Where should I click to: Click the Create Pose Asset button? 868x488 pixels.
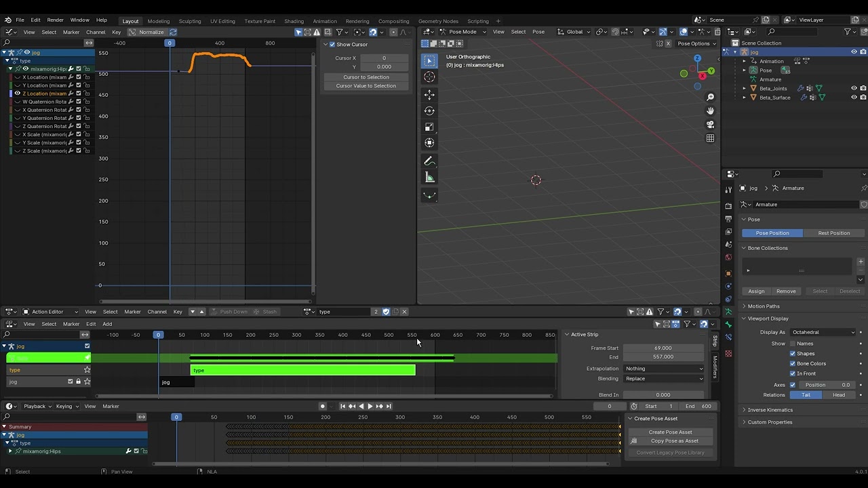click(x=670, y=432)
